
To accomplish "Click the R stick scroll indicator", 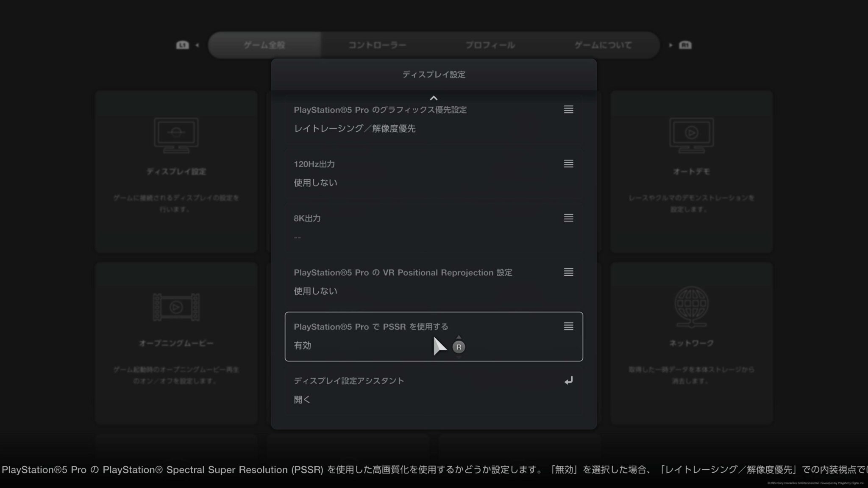I will [459, 347].
